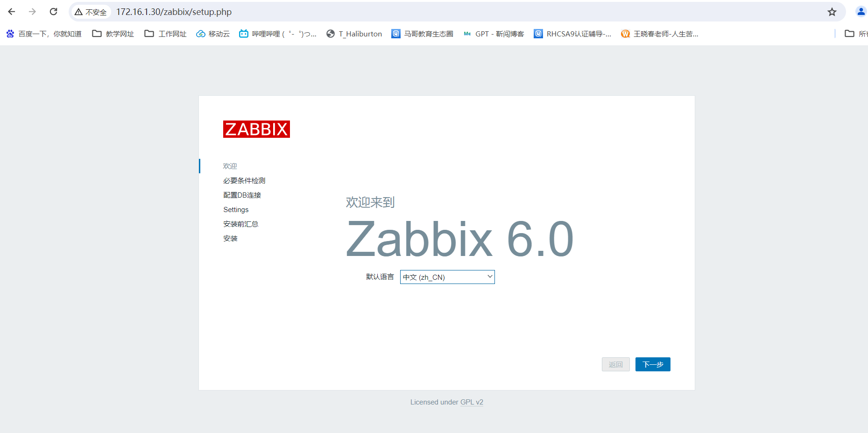Click the browser forward arrow
Viewport: 868px width, 433px height.
pos(32,12)
